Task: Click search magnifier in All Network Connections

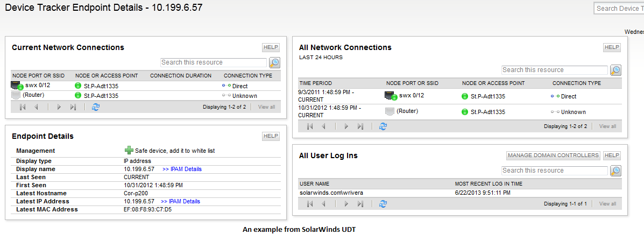Action: coord(615,70)
